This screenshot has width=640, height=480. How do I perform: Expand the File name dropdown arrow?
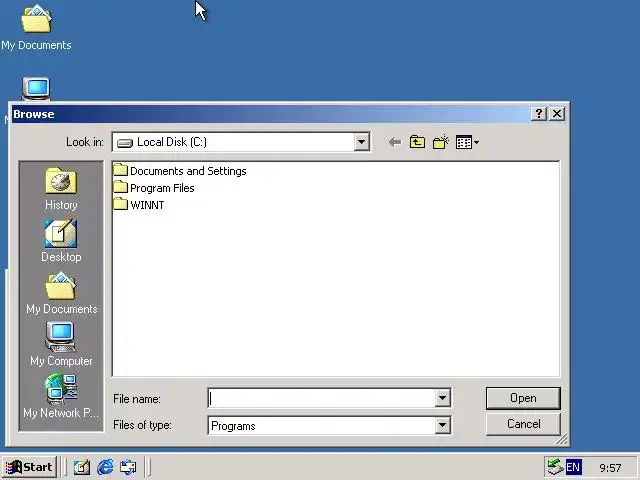442,398
